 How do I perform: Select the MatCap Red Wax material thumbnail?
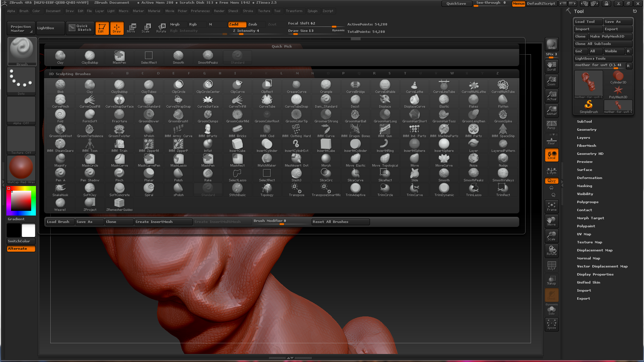pyautogui.click(x=21, y=169)
